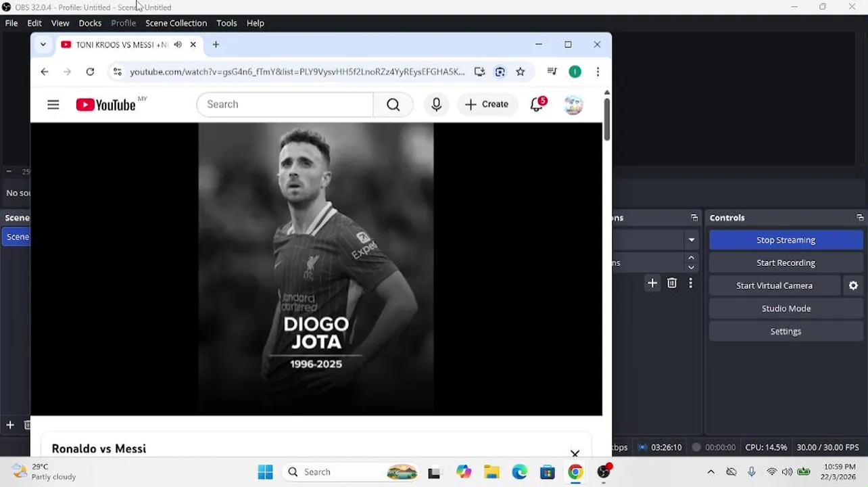Remove transition using the trash icon

(x=672, y=283)
